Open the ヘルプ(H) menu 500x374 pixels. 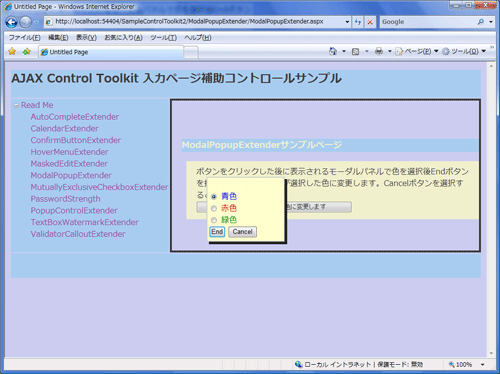[x=198, y=38]
